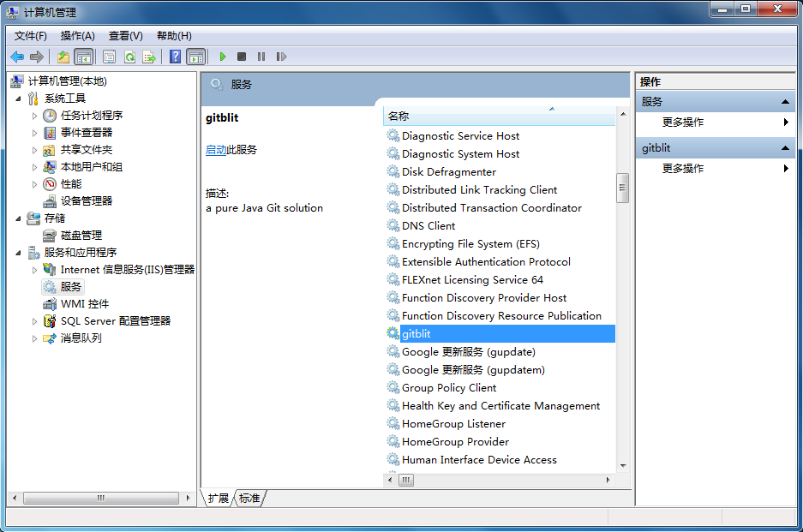Click the services list vertical scrollbar thumb
Viewport: 803px width, 532px height.
coord(622,188)
